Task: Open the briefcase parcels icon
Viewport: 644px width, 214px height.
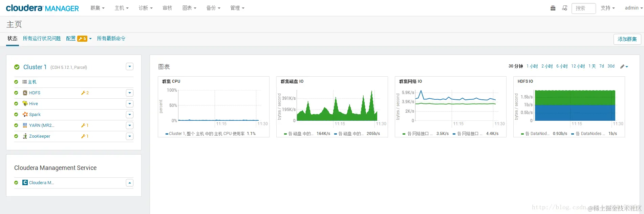Action: tap(553, 8)
